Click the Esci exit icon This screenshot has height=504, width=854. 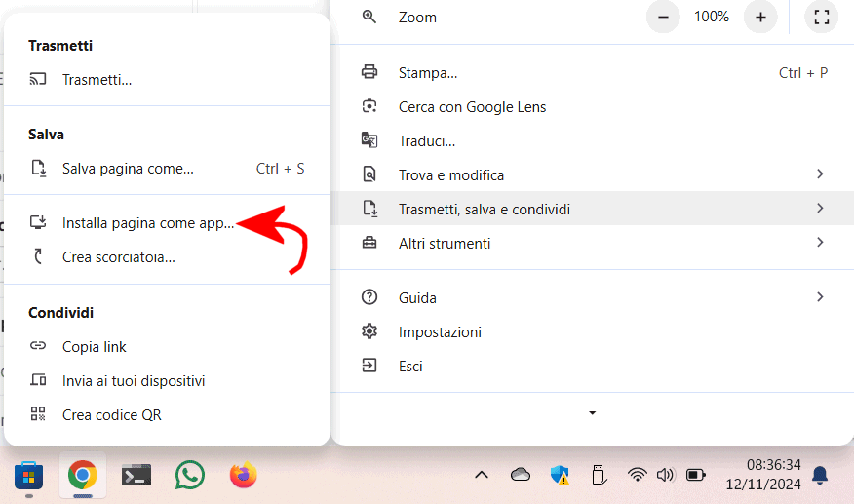[x=369, y=365]
